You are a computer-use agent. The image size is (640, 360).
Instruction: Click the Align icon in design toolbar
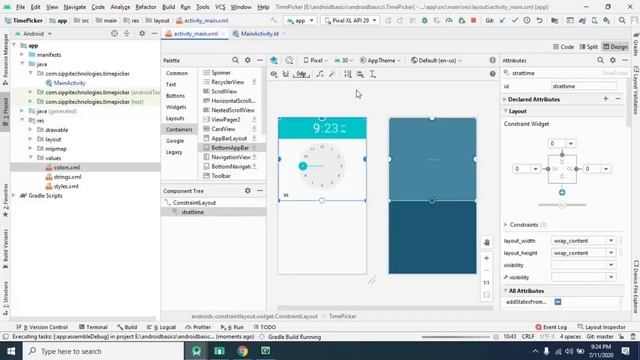tap(360, 74)
